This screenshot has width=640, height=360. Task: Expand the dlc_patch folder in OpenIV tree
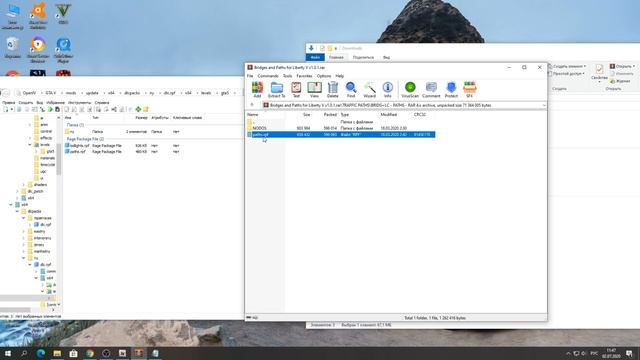17,191
